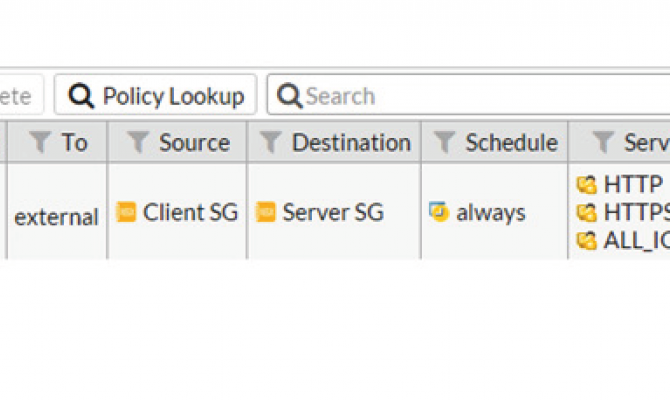
Task: Click the partially visible Delete button
Action: (x=18, y=96)
